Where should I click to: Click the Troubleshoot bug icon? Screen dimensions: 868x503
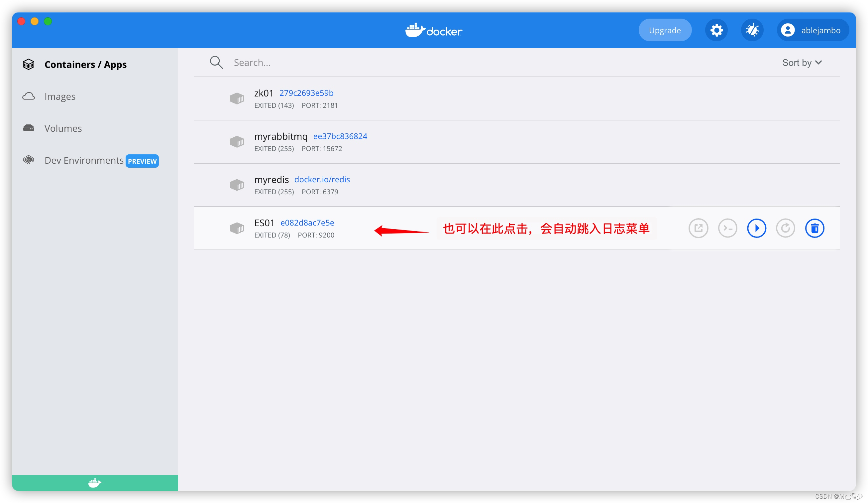pos(752,30)
